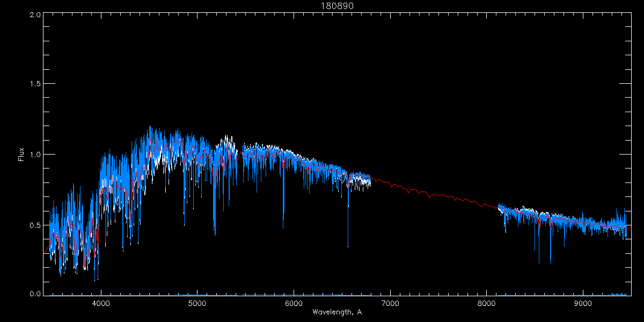Click y-axis tick label 2.0
The width and height of the screenshot is (644, 322).
(x=34, y=15)
